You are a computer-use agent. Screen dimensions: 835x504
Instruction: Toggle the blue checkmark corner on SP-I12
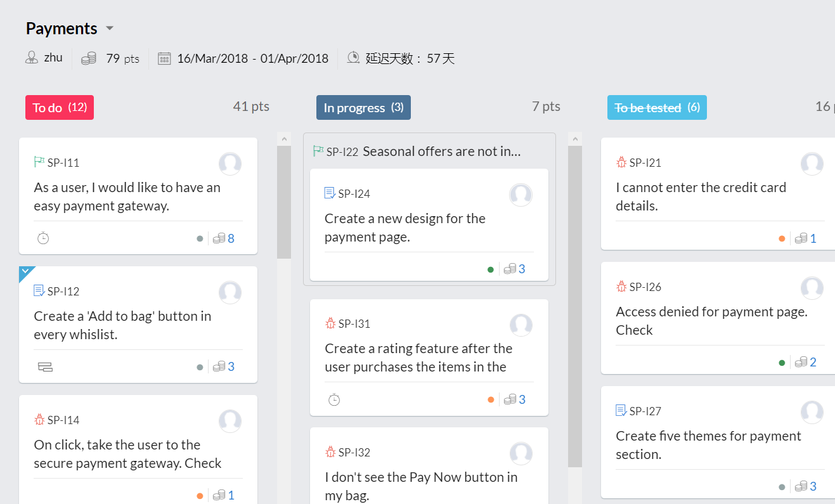point(25,272)
